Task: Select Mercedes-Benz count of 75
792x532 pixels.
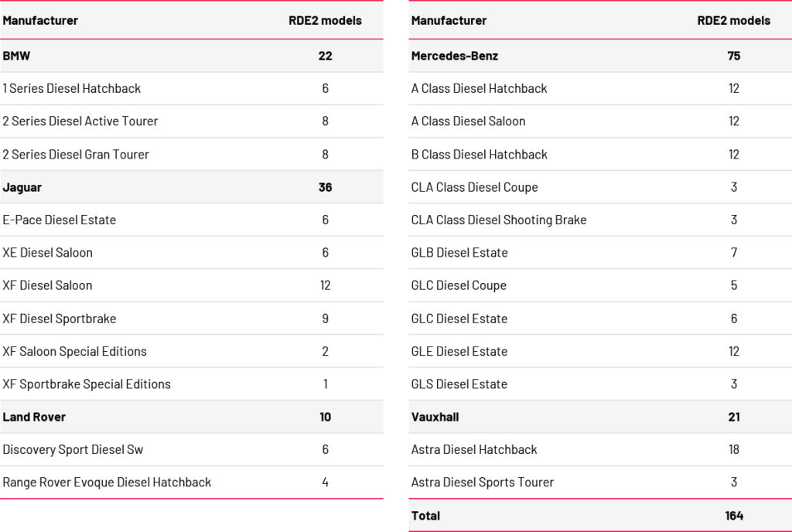Action: click(734, 56)
